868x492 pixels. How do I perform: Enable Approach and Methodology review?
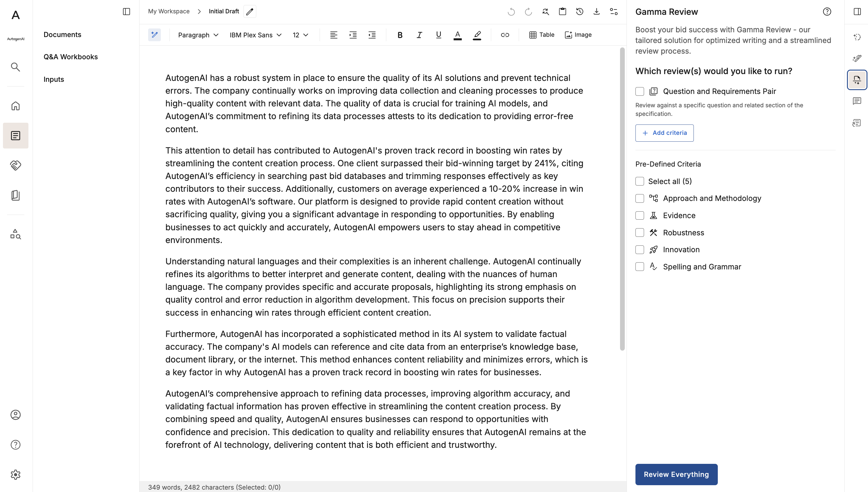tap(640, 198)
